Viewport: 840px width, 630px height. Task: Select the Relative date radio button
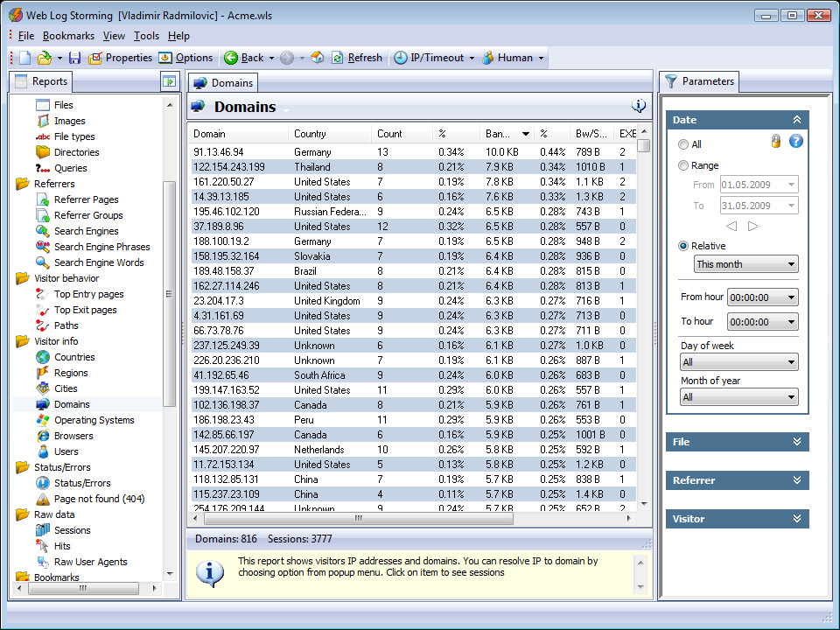pyautogui.click(x=683, y=246)
